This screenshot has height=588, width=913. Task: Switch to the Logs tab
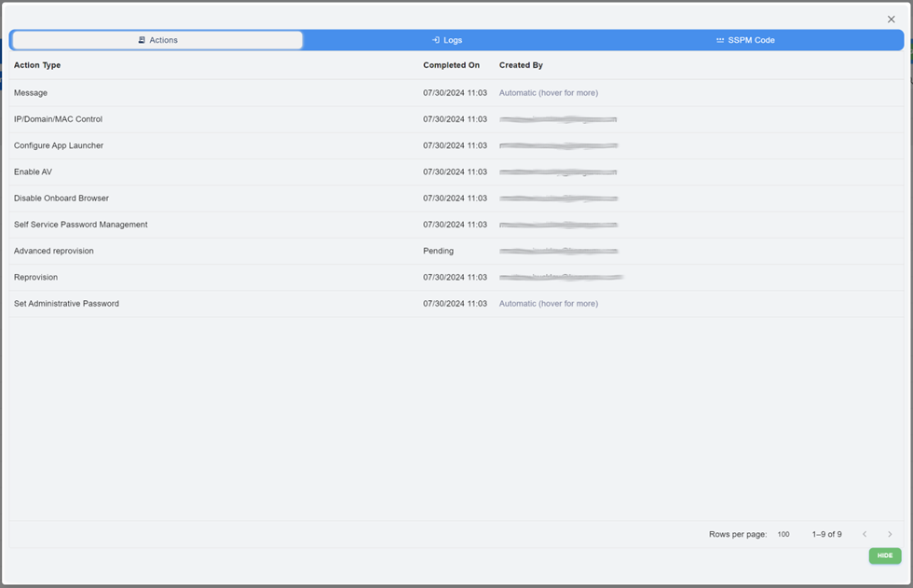(447, 40)
